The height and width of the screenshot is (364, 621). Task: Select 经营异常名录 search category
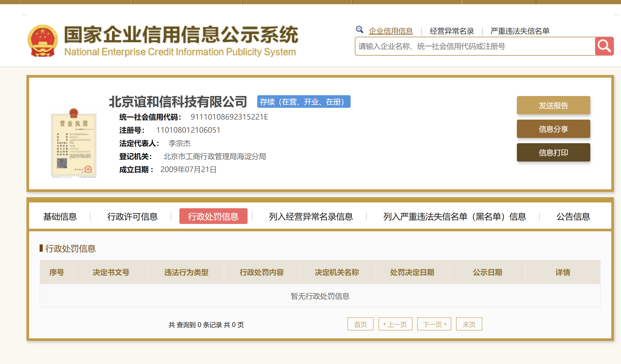[x=452, y=31]
